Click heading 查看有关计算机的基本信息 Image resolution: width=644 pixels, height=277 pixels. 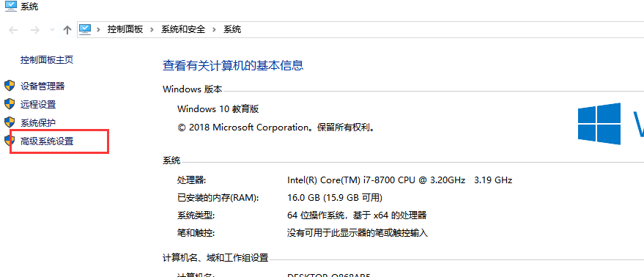[233, 65]
